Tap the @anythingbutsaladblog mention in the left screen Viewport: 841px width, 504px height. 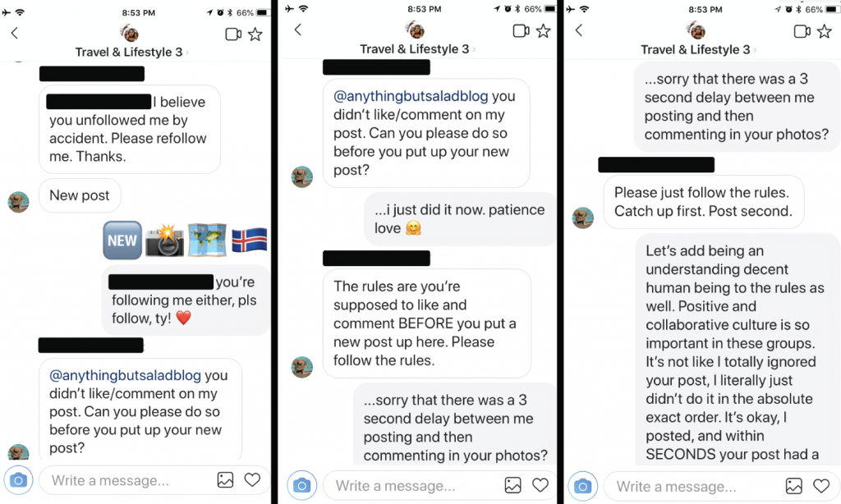(x=125, y=376)
